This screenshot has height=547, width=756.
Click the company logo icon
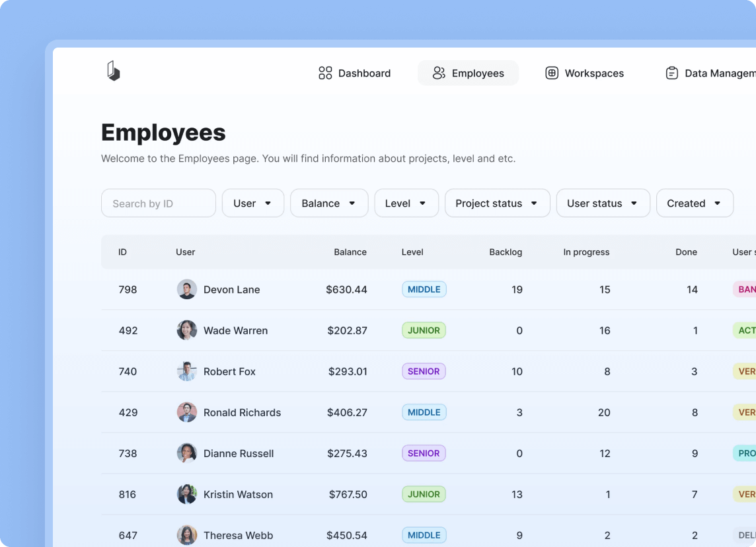coord(114,71)
